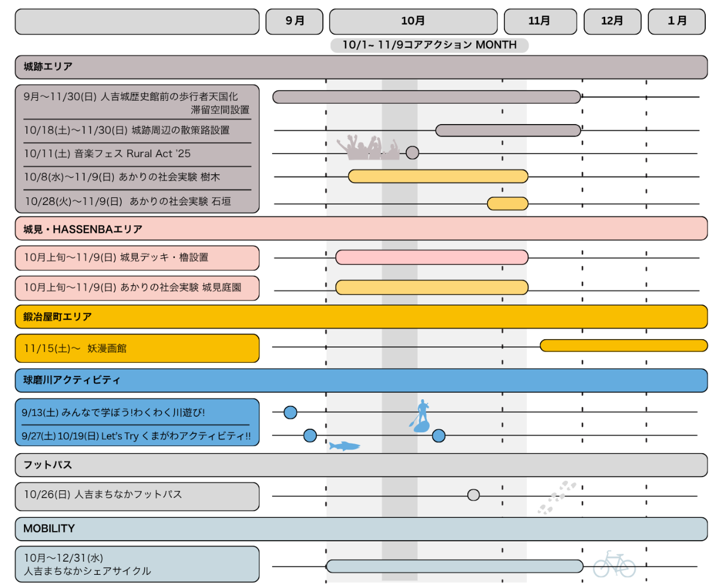Select the 9/13 river play blue circle marker

(290, 412)
